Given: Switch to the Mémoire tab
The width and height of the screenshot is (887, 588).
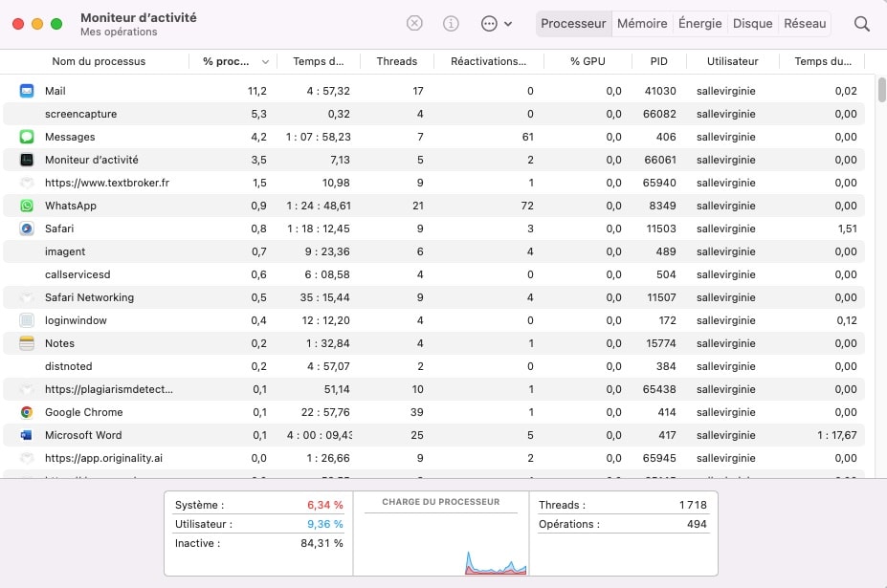Looking at the screenshot, I should click(642, 24).
